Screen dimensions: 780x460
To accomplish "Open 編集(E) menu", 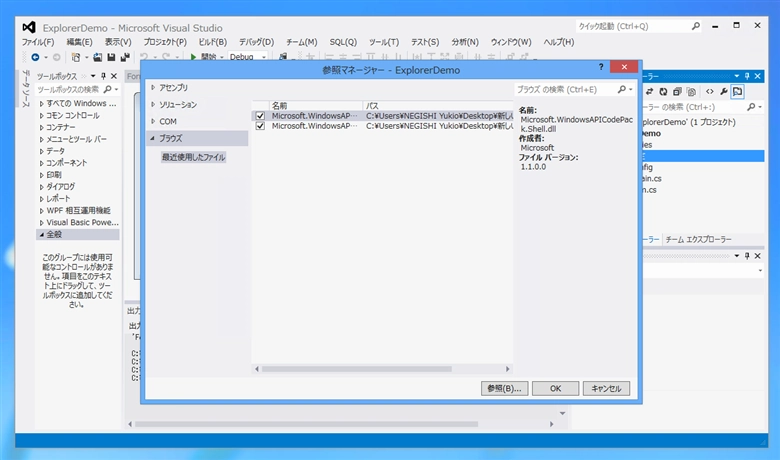I will [79, 42].
